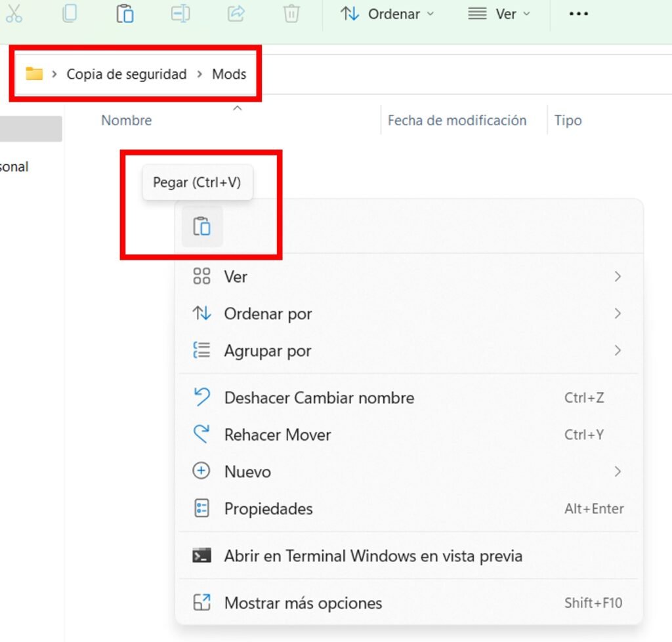The height and width of the screenshot is (642, 672).
Task: Click the Cut scissors icon in toolbar
Action: pos(14,14)
